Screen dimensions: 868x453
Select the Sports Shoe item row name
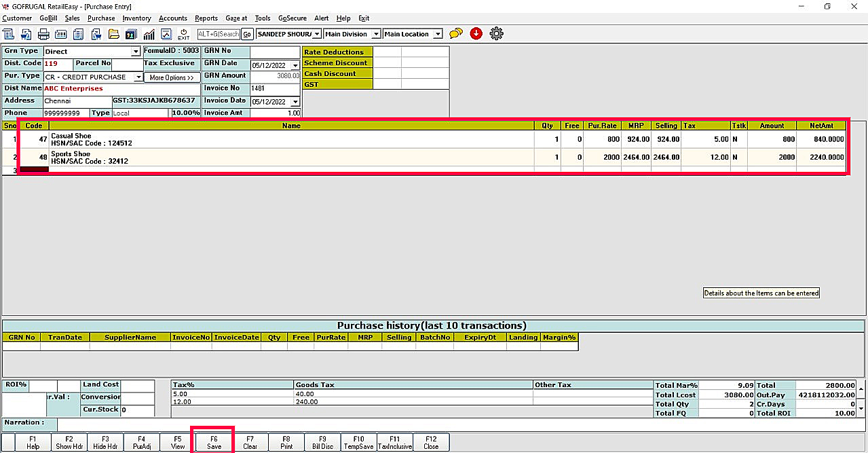coord(291,157)
